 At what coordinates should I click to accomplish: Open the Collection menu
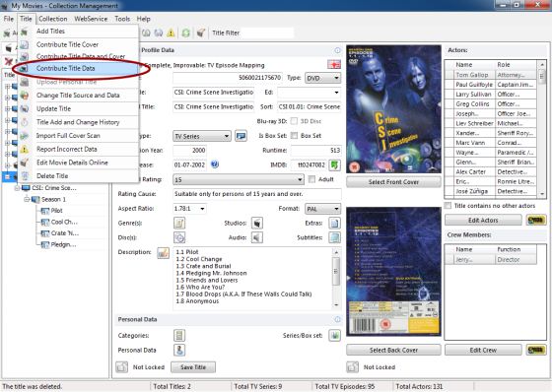(x=53, y=19)
